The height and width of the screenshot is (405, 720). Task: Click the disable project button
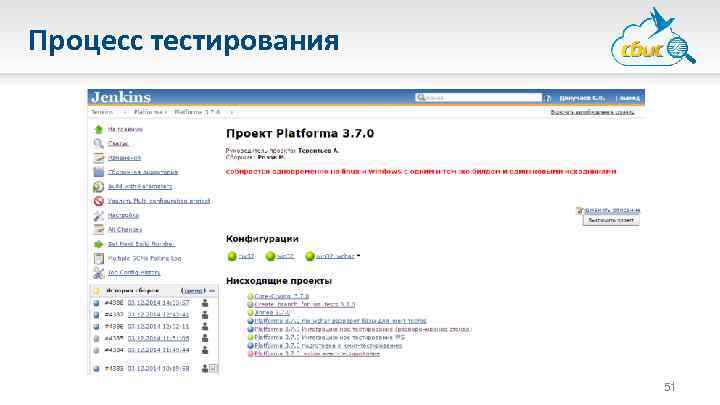611,220
